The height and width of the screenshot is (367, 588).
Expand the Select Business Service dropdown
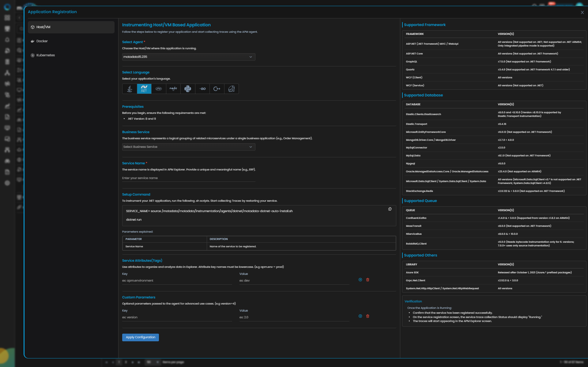189,147
